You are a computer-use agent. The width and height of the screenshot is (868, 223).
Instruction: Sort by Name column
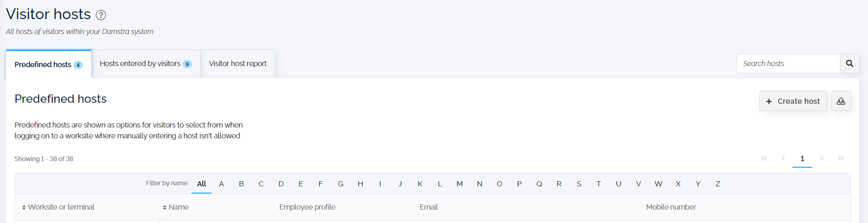coord(175,207)
